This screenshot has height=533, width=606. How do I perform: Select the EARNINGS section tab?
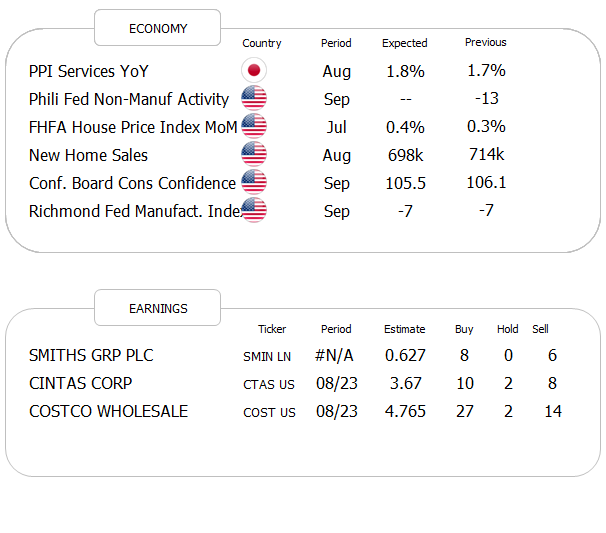[158, 308]
